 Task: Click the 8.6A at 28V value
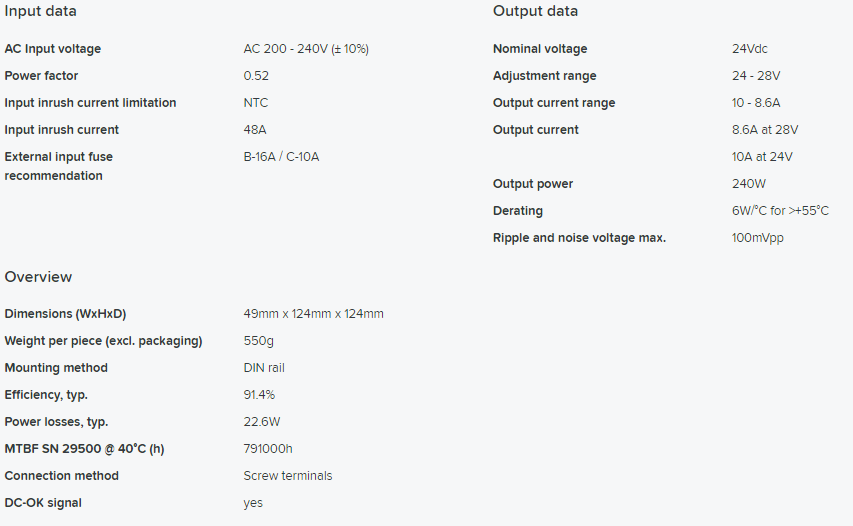point(765,130)
